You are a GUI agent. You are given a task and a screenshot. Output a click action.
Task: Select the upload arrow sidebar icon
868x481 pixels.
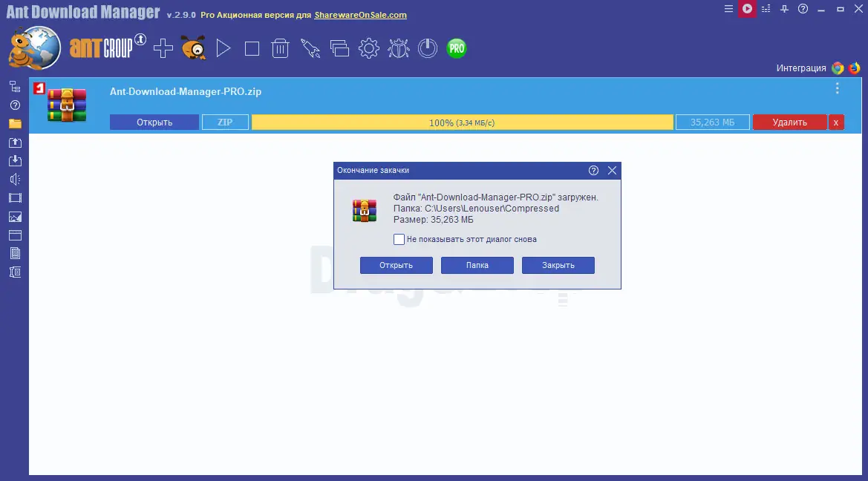point(15,143)
